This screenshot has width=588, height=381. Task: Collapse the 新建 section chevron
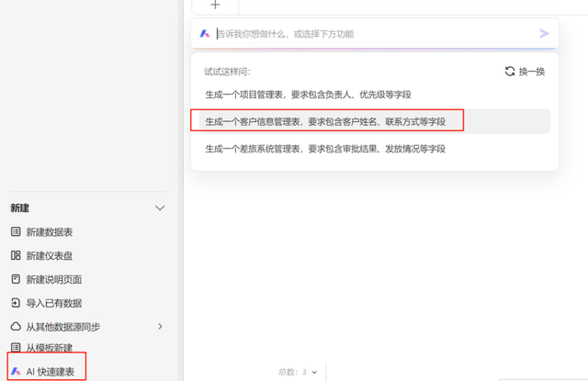click(160, 207)
